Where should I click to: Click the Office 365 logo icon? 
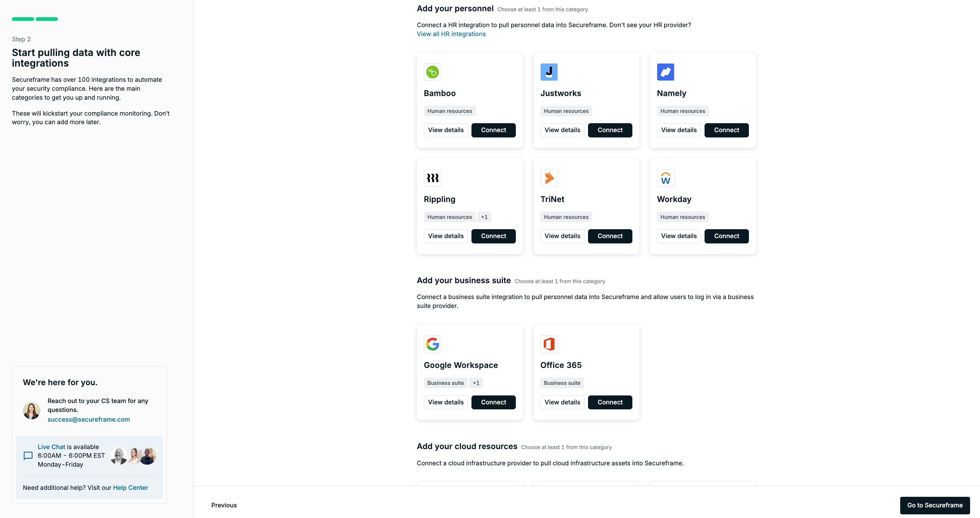point(549,344)
